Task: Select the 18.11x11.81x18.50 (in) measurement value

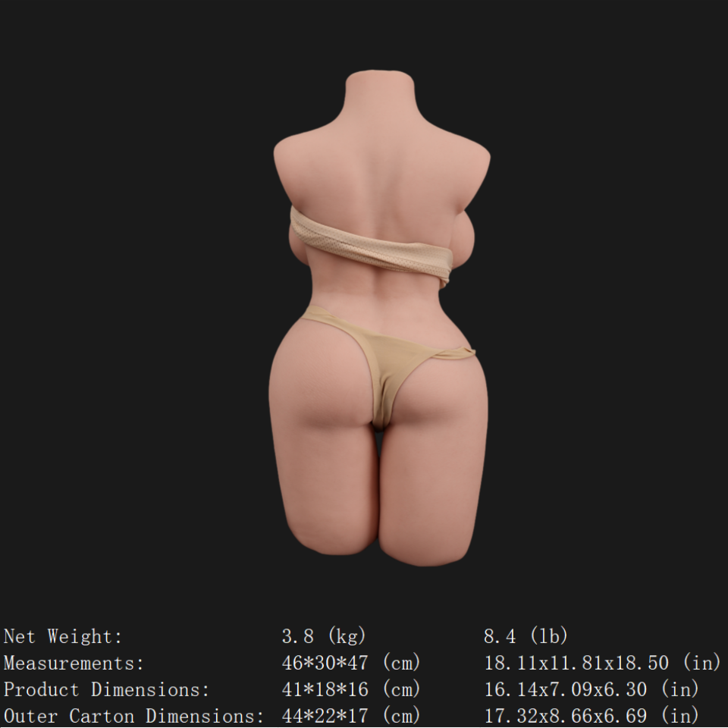Action: click(602, 663)
